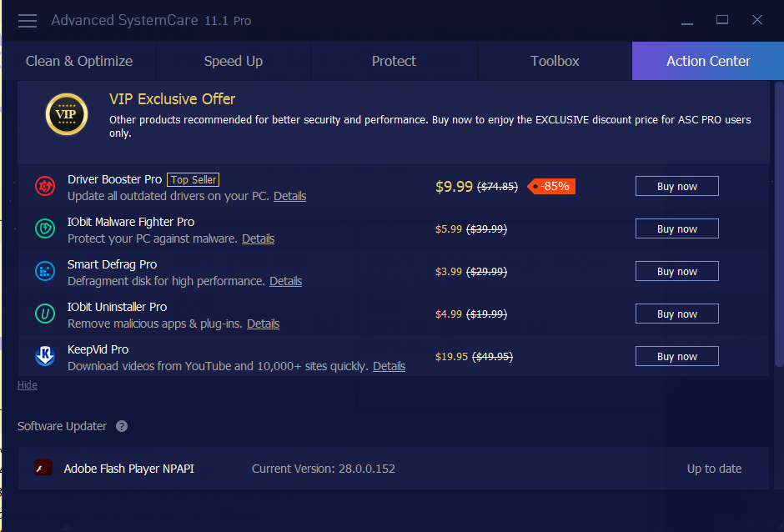The height and width of the screenshot is (532, 784).
Task: Buy now IObit Malware Fighter Pro
Action: pyautogui.click(x=677, y=228)
